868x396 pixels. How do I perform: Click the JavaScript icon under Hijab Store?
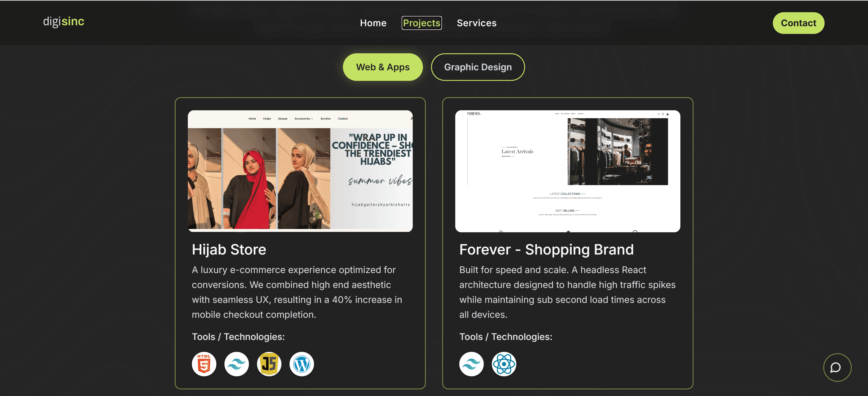tap(269, 364)
